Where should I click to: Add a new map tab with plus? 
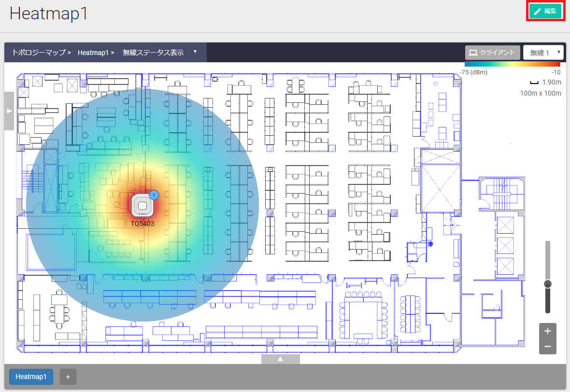pos(68,377)
